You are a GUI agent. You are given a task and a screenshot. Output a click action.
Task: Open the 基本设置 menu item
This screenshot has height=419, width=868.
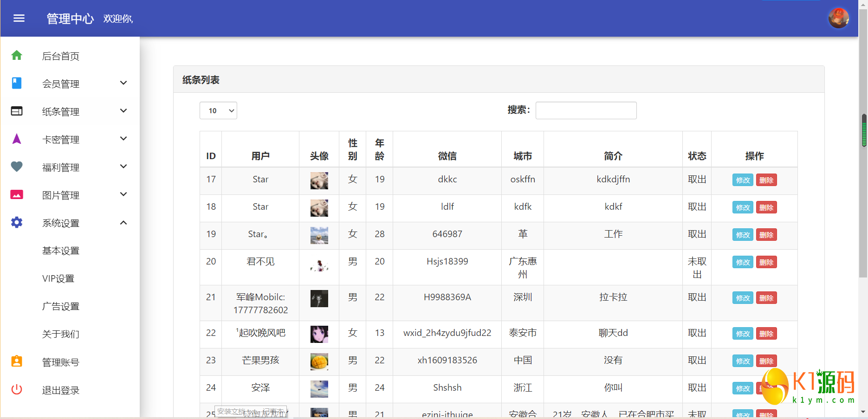61,251
